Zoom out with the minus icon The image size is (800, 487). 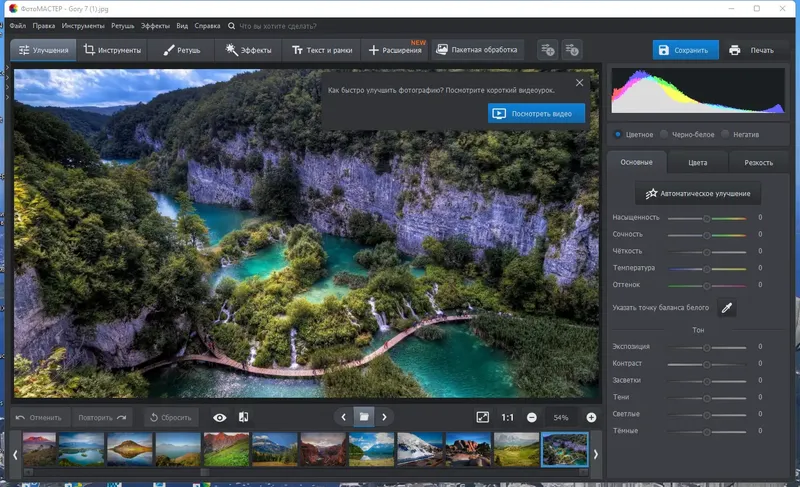532,417
